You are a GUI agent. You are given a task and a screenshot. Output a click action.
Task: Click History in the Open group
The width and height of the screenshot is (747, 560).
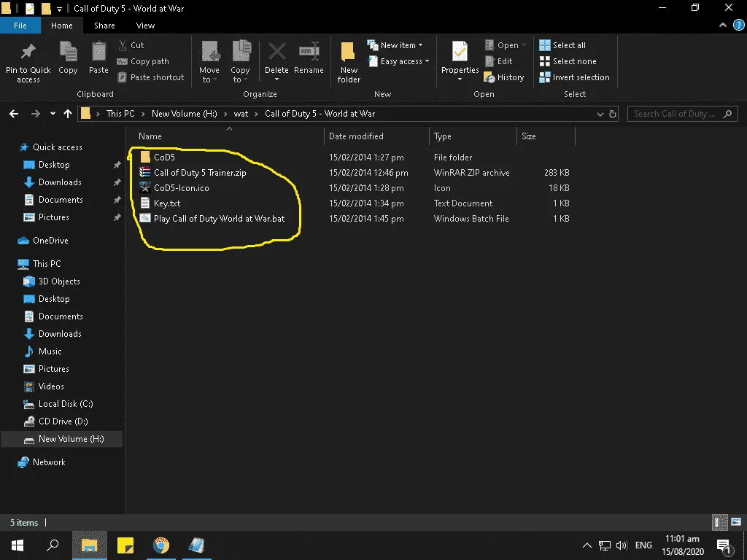coord(504,77)
